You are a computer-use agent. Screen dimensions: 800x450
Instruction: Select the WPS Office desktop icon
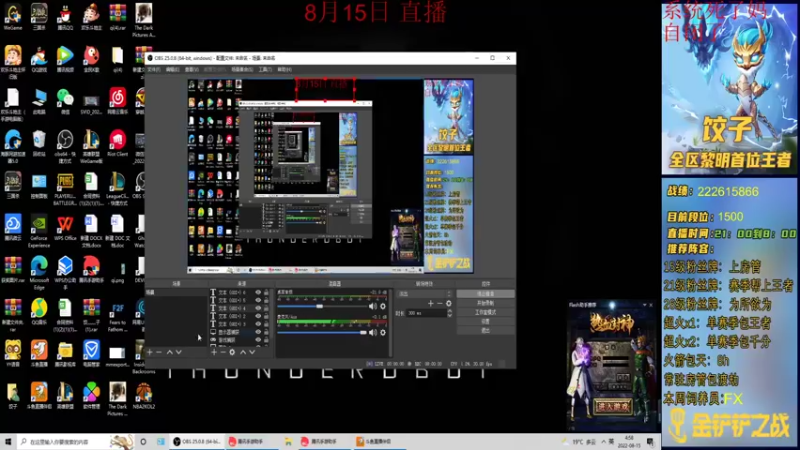point(65,228)
